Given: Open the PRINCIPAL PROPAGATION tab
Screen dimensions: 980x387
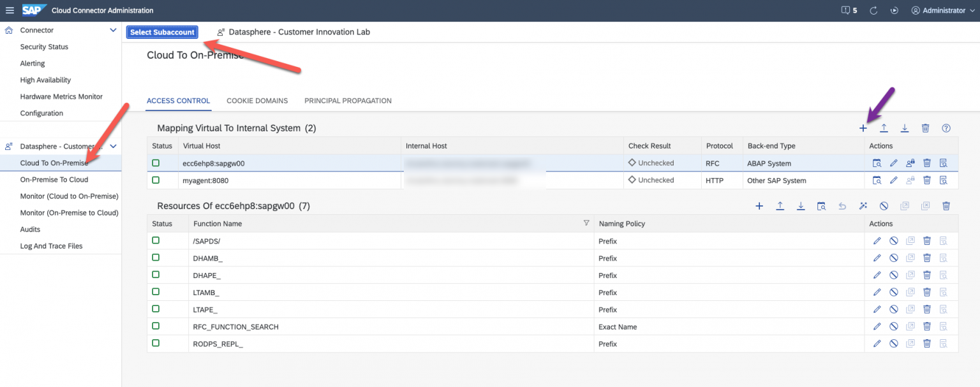Looking at the screenshot, I should (x=348, y=100).
